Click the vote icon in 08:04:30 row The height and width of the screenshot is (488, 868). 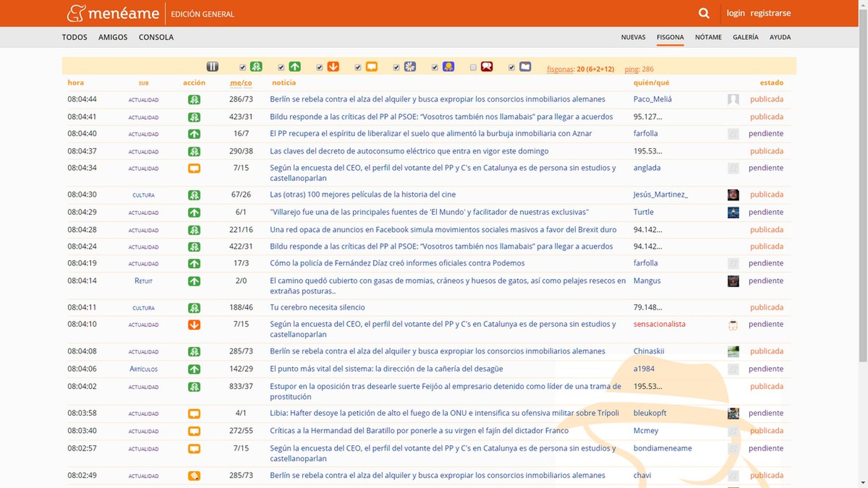point(194,195)
